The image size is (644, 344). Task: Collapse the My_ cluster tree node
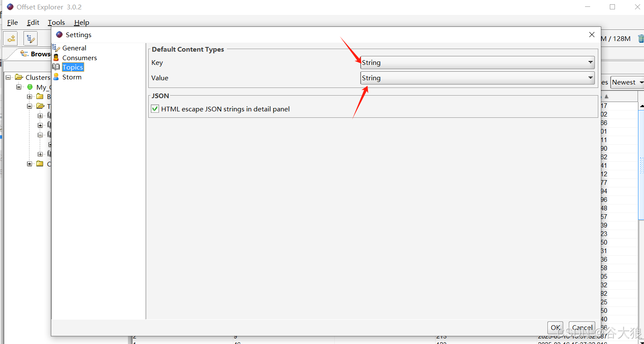[x=19, y=87]
